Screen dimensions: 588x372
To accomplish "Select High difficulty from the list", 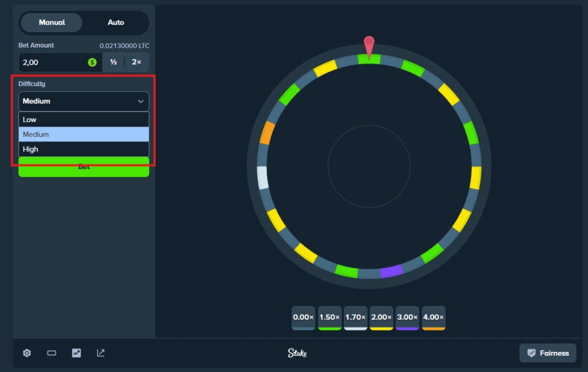I will [x=84, y=149].
